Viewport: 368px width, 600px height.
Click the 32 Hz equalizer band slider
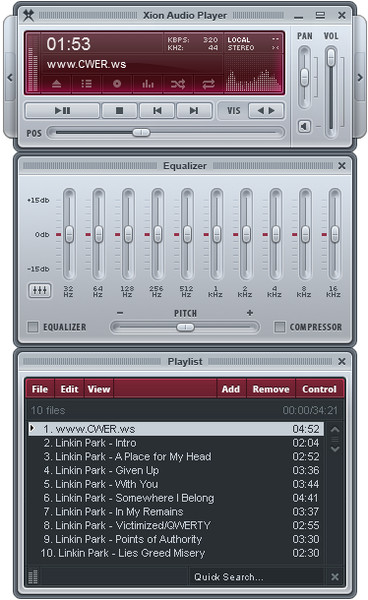pos(69,234)
